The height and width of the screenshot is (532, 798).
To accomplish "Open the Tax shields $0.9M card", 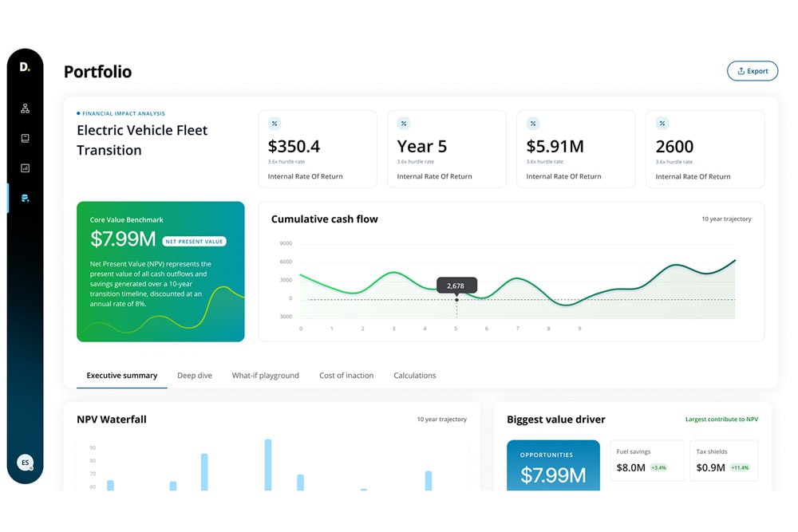I will (724, 461).
